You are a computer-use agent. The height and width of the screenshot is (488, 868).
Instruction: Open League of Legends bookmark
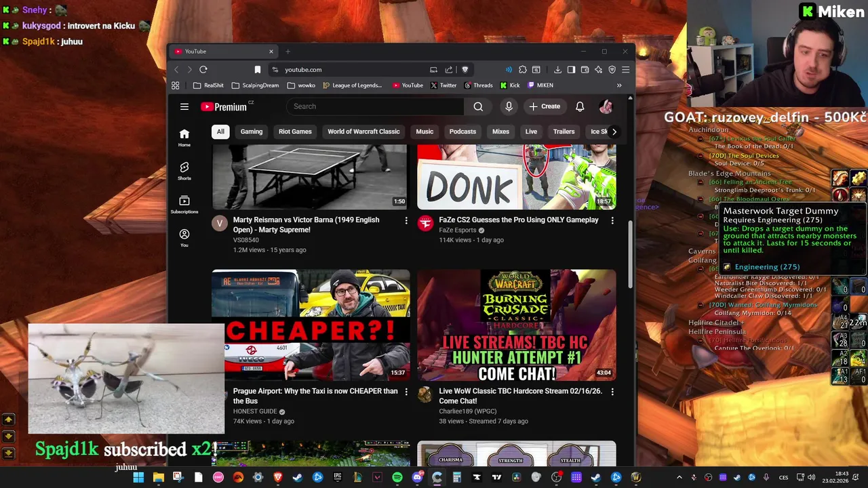[353, 85]
